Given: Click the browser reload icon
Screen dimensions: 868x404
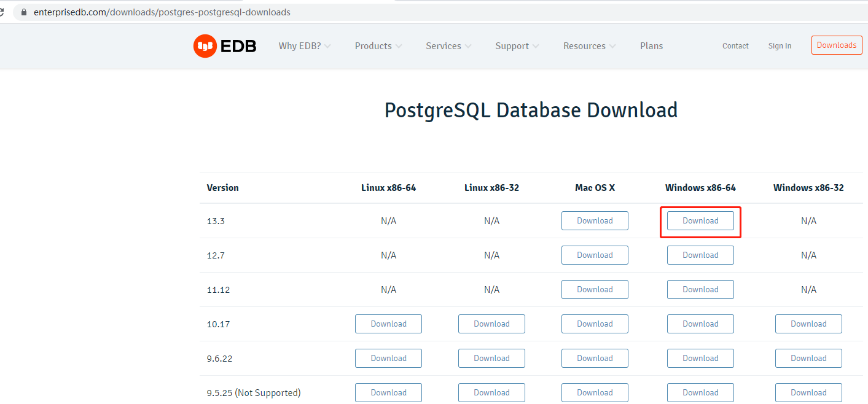Looking at the screenshot, I should (2, 12).
